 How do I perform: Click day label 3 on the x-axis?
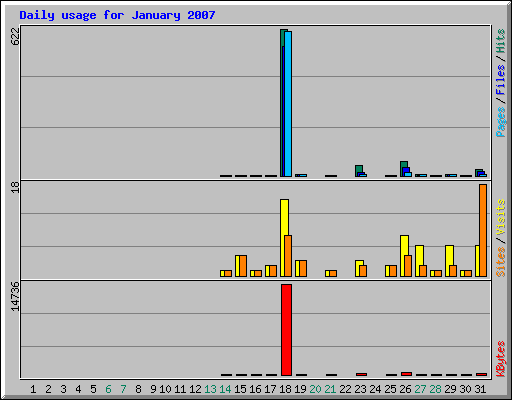63,389
